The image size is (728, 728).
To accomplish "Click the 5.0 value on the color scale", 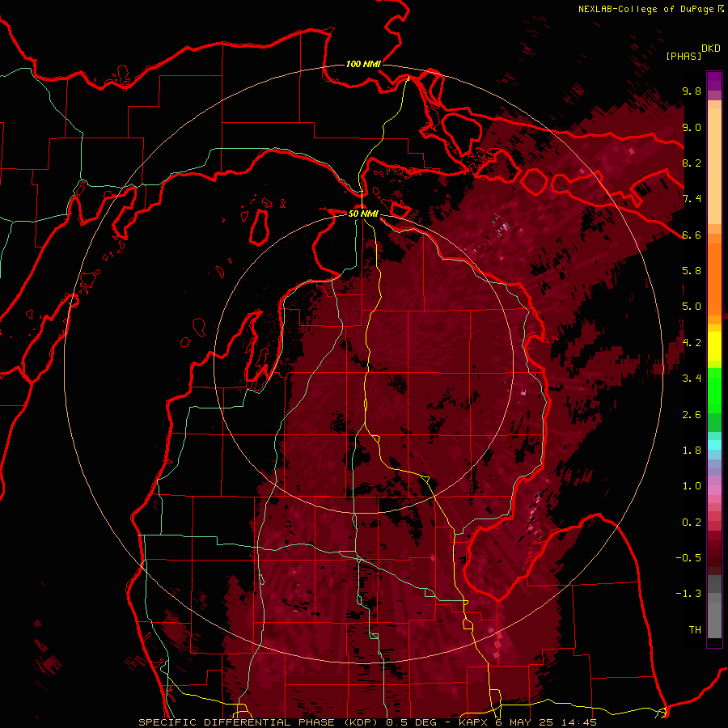I will [692, 307].
